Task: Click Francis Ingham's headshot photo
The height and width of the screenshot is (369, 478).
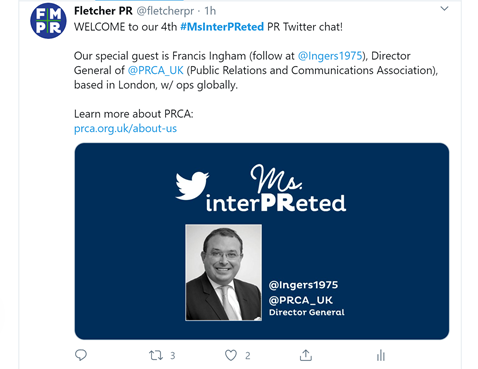Action: point(223,272)
